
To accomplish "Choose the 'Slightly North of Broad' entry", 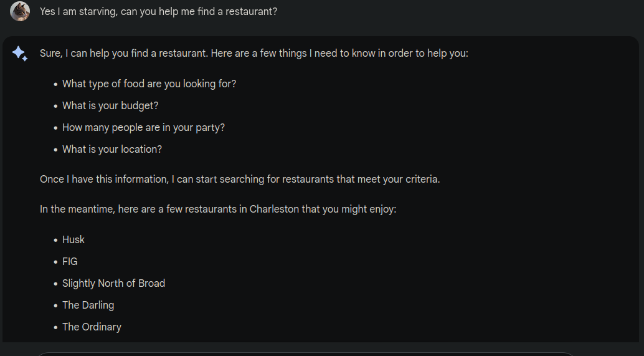I will coord(113,283).
